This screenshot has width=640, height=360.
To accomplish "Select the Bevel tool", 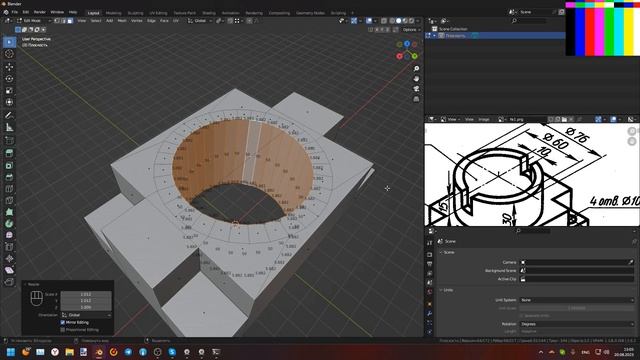I will 9,177.
